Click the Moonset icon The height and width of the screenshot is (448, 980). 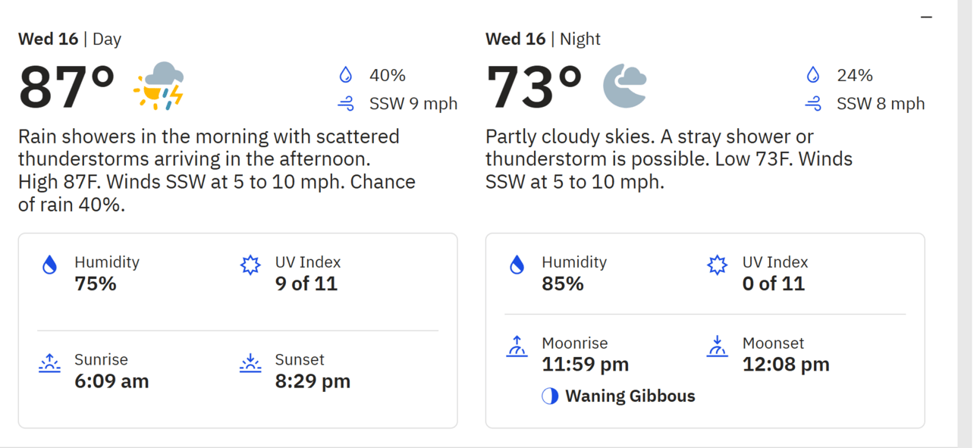pos(717,346)
